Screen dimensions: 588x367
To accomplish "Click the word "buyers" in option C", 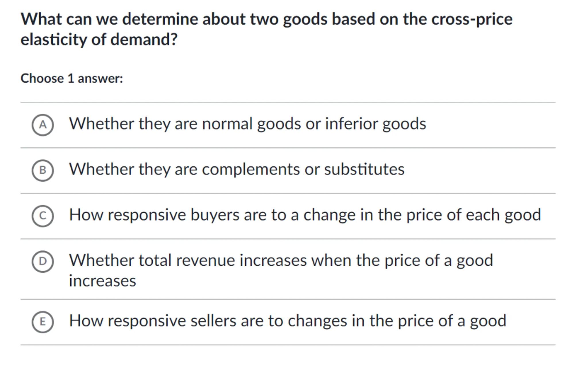I will [215, 215].
